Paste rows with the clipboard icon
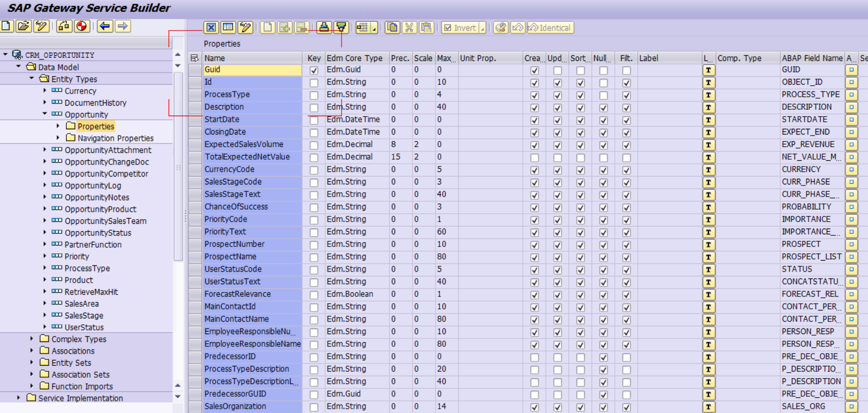 (426, 27)
